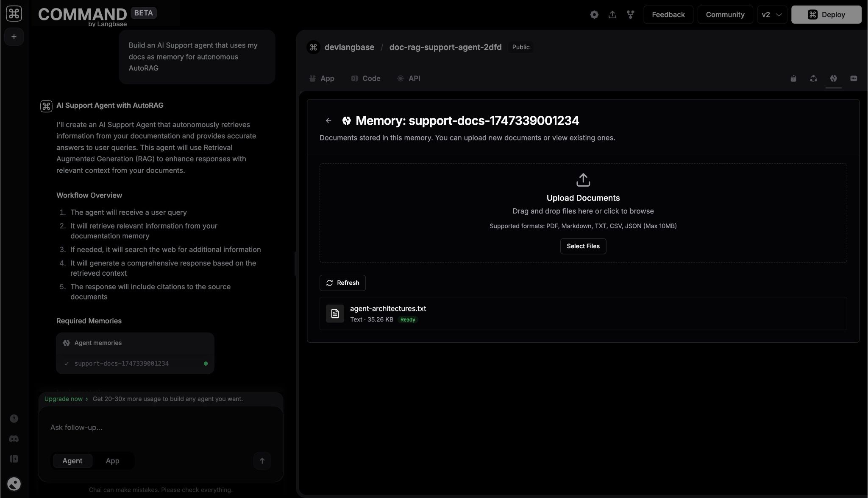The image size is (868, 498).
Task: Switch the mode toggle to App
Action: (x=112, y=461)
